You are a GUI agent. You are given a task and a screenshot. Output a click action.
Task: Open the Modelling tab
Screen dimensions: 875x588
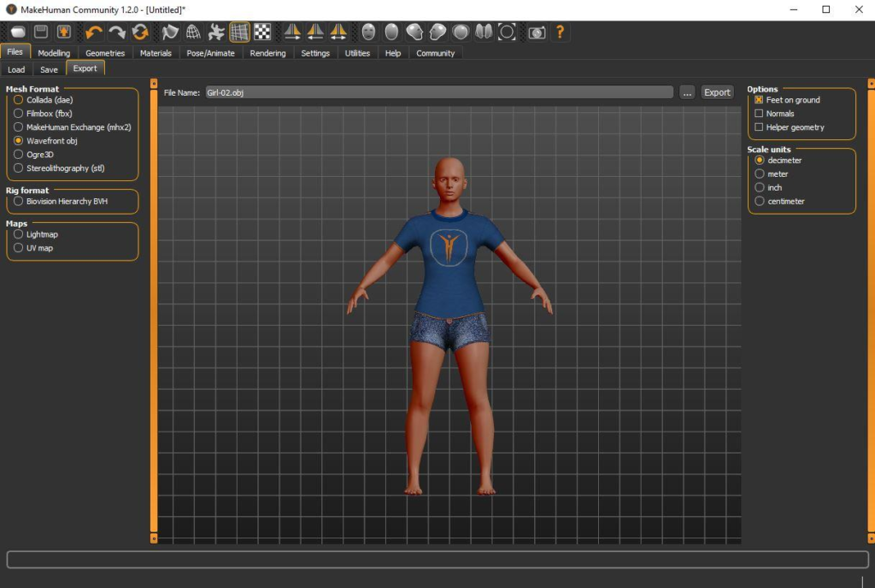pos(54,53)
